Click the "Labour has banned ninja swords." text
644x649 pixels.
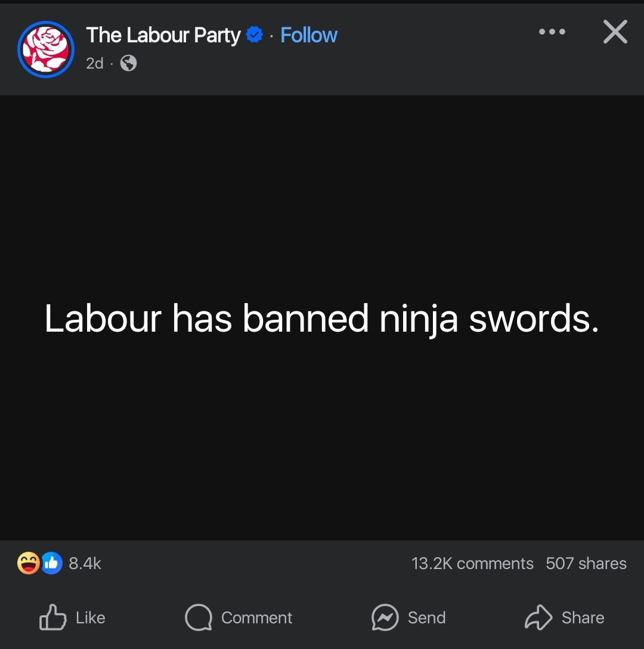pos(321,318)
